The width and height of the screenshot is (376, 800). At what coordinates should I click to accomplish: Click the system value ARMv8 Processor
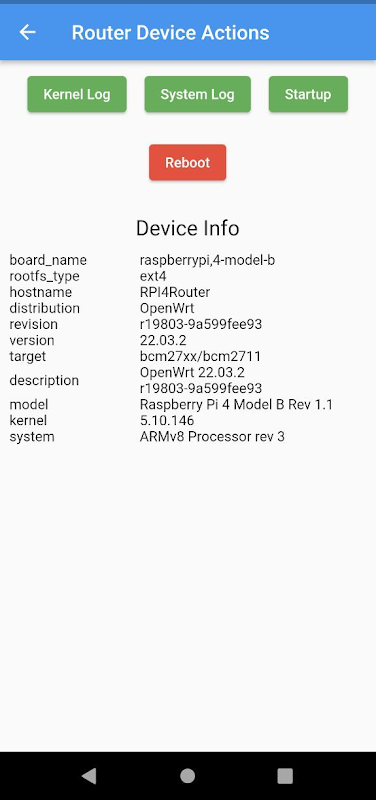pyautogui.click(x=212, y=437)
